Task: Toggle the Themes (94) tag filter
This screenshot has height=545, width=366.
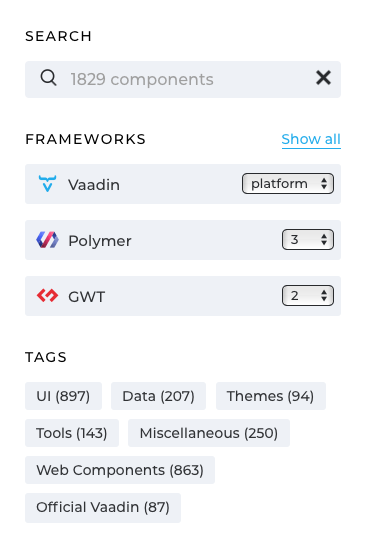Action: [x=271, y=396]
